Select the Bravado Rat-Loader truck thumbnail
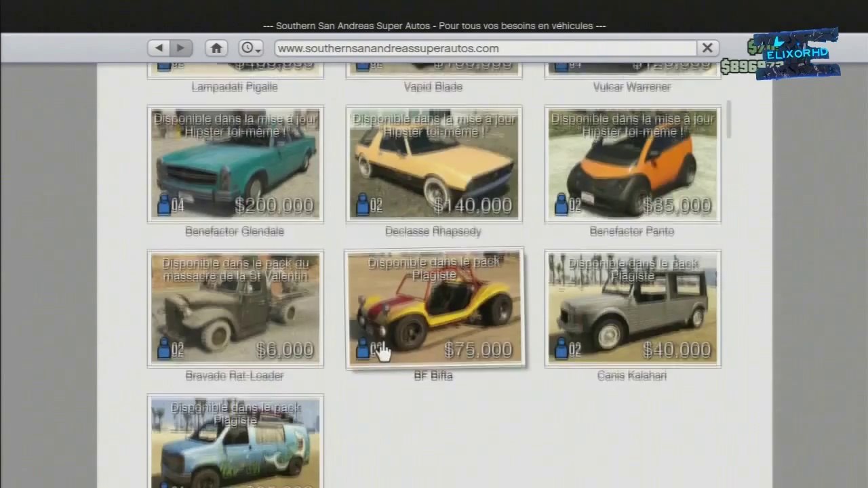Screen dimensions: 868x488 pyautogui.click(x=235, y=308)
